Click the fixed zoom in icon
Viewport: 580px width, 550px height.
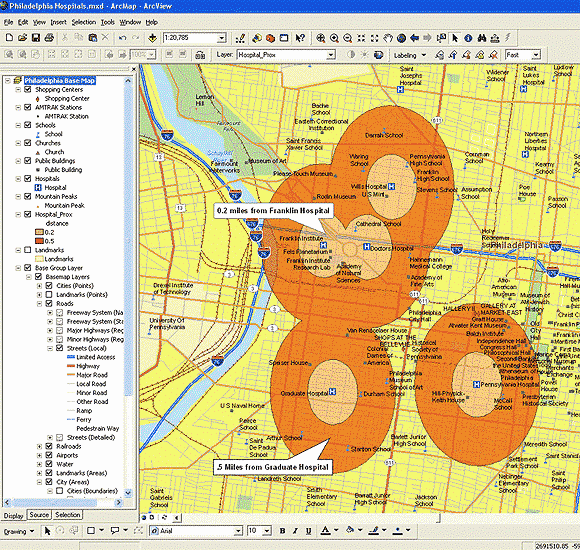click(x=361, y=38)
